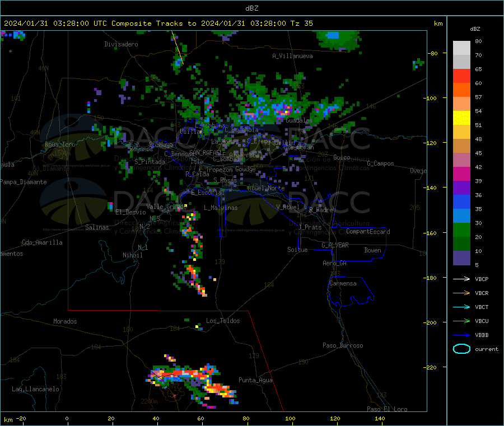
Task: Select the mauve 42-45 dBZ legend swatch
Action: pos(461,160)
